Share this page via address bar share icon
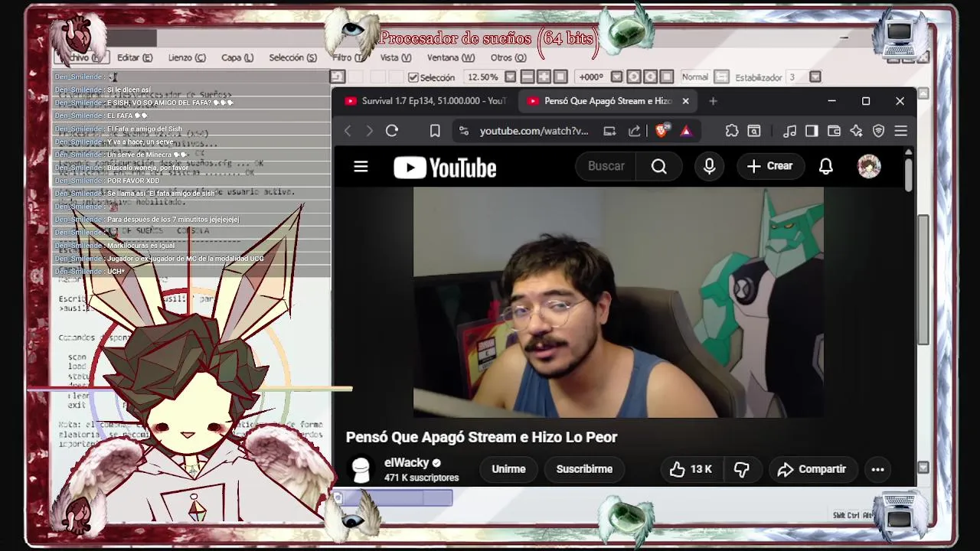 [634, 131]
